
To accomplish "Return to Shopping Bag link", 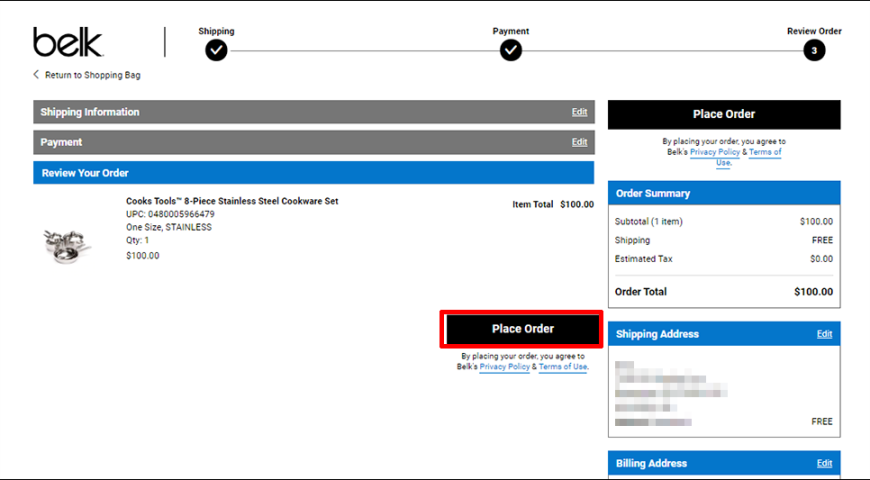I will [93, 75].
